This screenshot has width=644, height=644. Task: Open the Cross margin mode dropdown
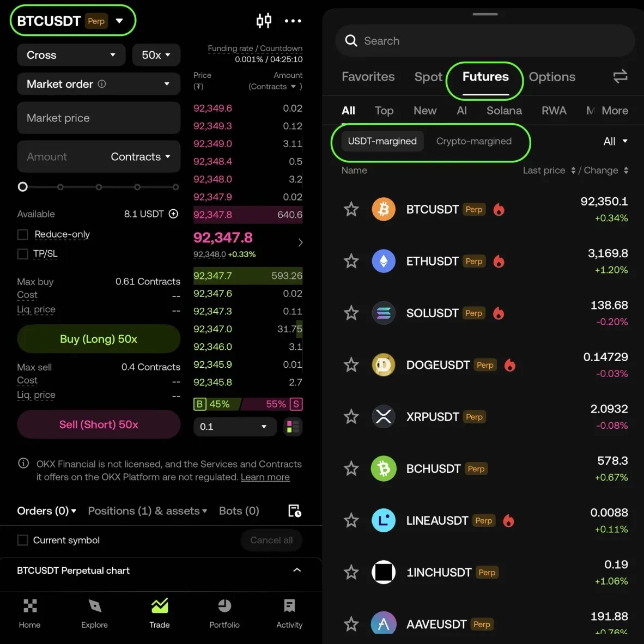tap(71, 55)
